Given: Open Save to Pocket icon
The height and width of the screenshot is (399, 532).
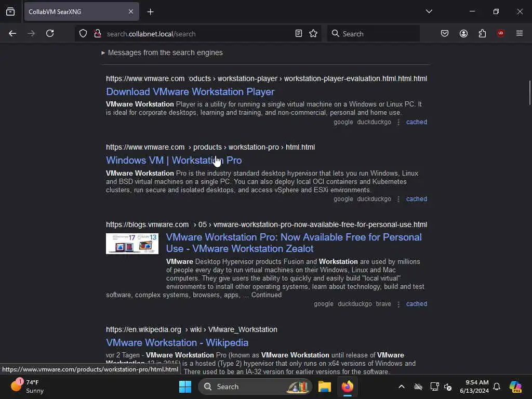Looking at the screenshot, I should pos(445,34).
